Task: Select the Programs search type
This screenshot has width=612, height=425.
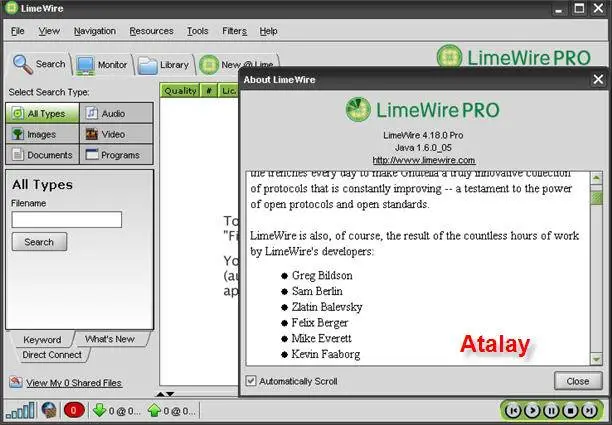Action: 116,155
